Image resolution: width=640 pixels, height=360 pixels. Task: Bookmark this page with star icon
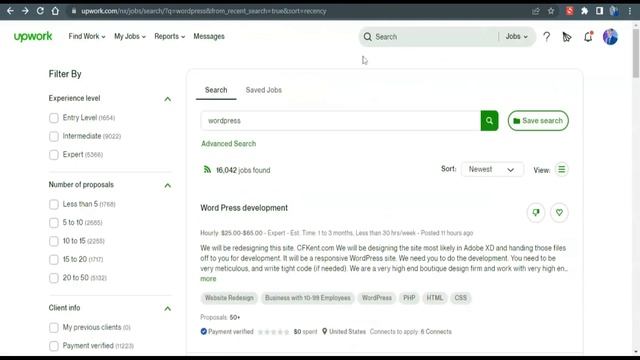[x=551, y=11]
